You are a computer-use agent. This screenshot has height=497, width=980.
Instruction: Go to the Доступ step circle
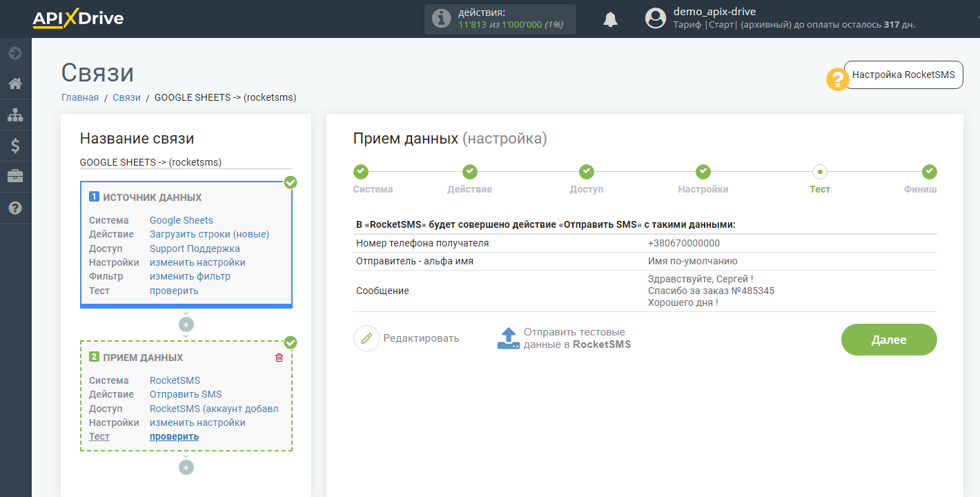point(587,172)
